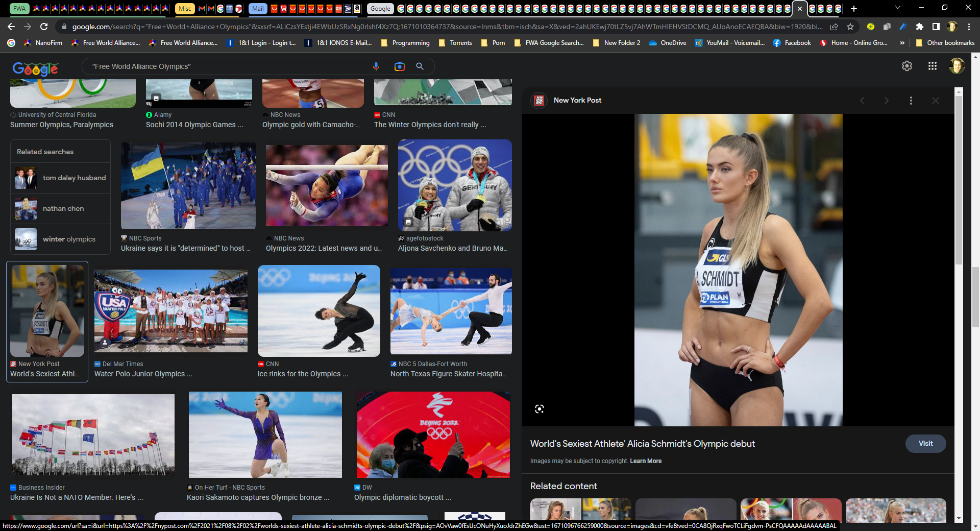Screen dimensions: 980x531
Task: Open the Programming bookmarks folder
Action: click(x=405, y=43)
